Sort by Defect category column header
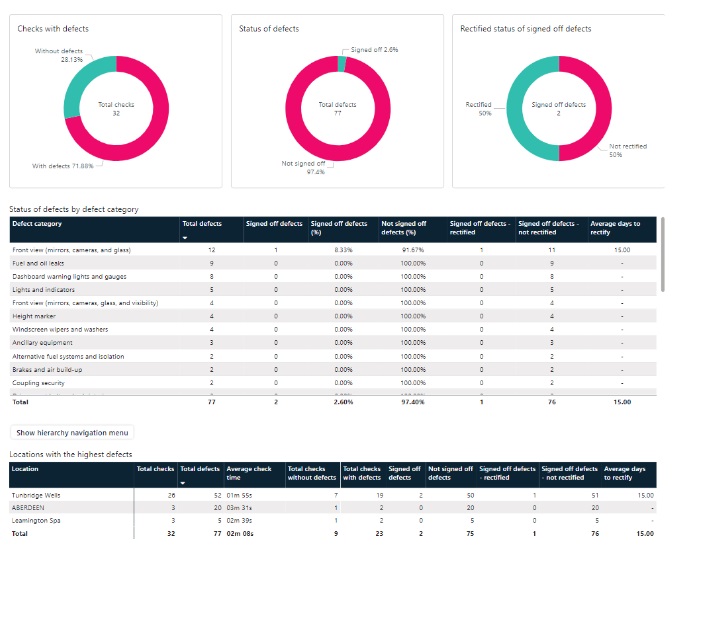 tap(37, 224)
